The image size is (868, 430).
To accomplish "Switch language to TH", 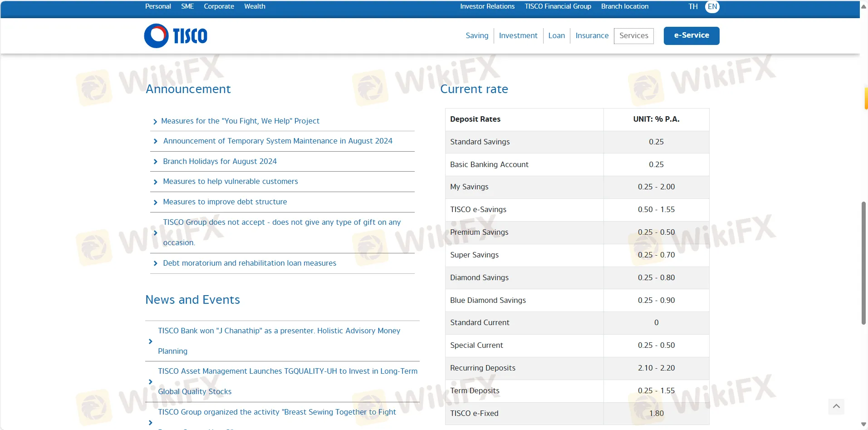I will 693,6.
